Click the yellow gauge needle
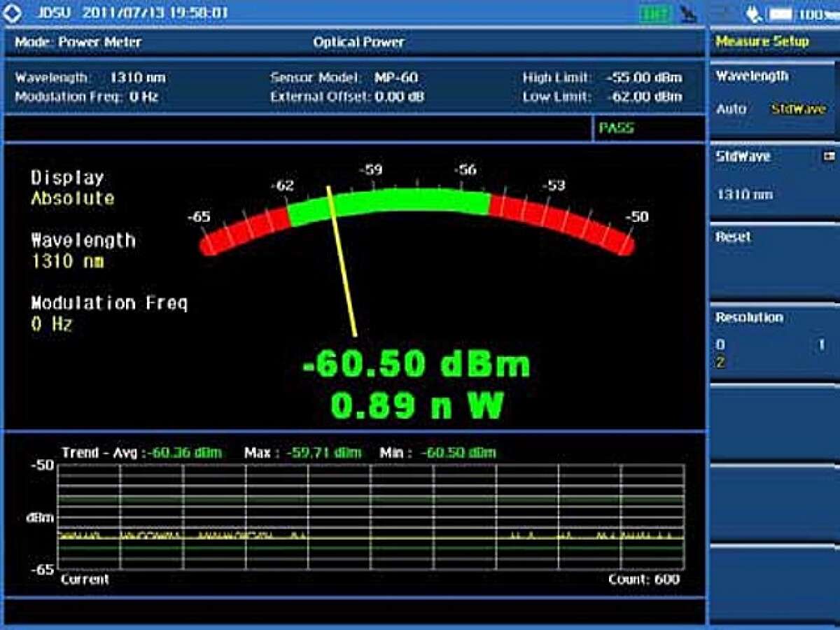 tap(342, 262)
